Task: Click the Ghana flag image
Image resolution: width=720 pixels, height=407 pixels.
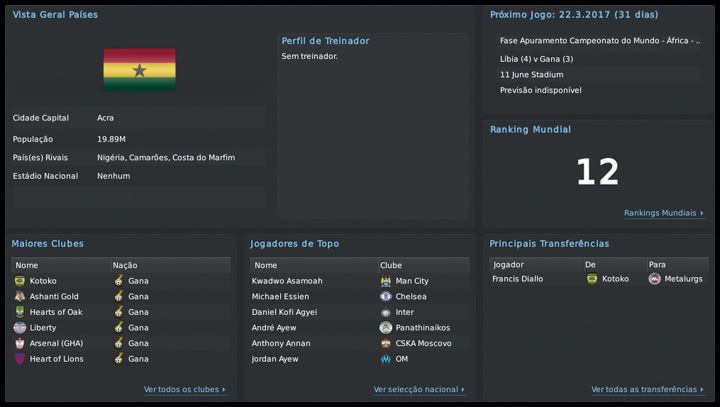Action: (x=139, y=70)
